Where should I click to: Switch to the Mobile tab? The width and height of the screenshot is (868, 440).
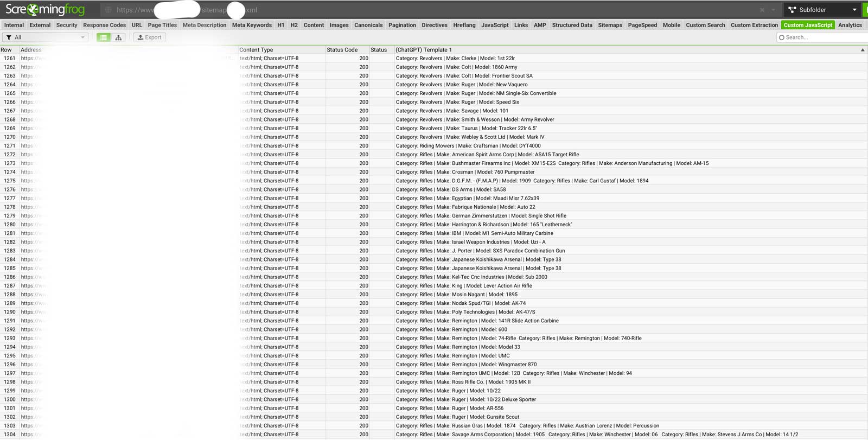pyautogui.click(x=671, y=25)
